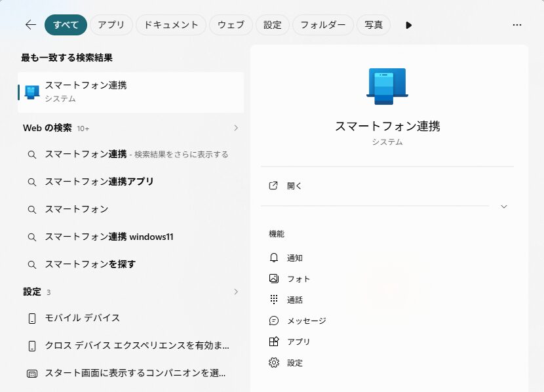This screenshot has height=392, width=544.
Task: Select web suggestion スマートフォン連携アプリ
Action: (x=131, y=182)
